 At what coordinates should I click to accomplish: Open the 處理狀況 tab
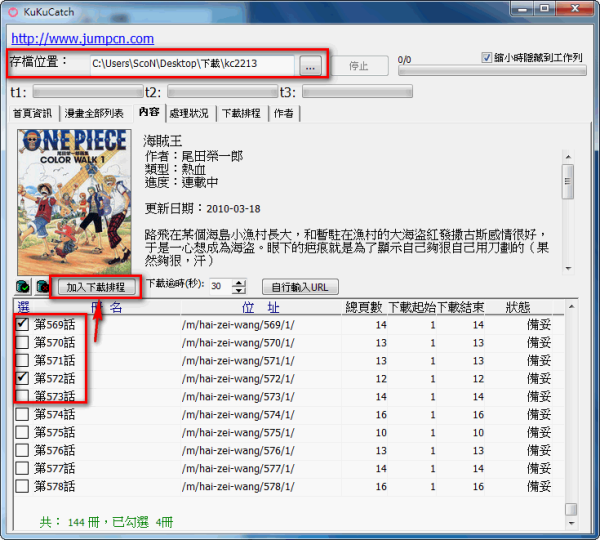189,113
